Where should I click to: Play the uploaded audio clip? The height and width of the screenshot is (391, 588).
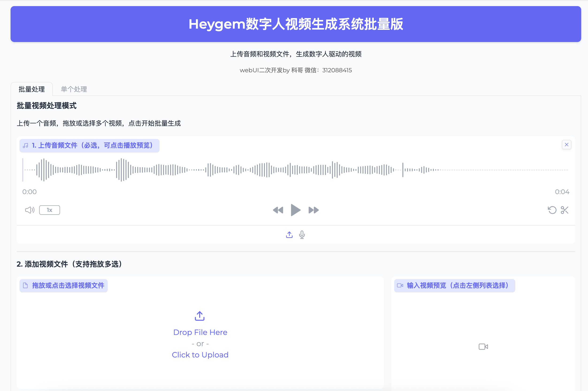(296, 210)
